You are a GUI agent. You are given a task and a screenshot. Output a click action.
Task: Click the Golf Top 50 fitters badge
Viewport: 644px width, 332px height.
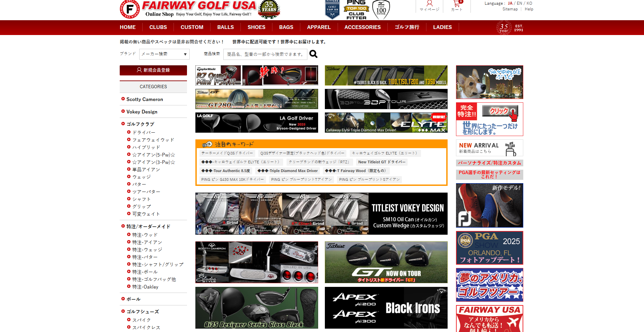pyautogui.click(x=332, y=9)
